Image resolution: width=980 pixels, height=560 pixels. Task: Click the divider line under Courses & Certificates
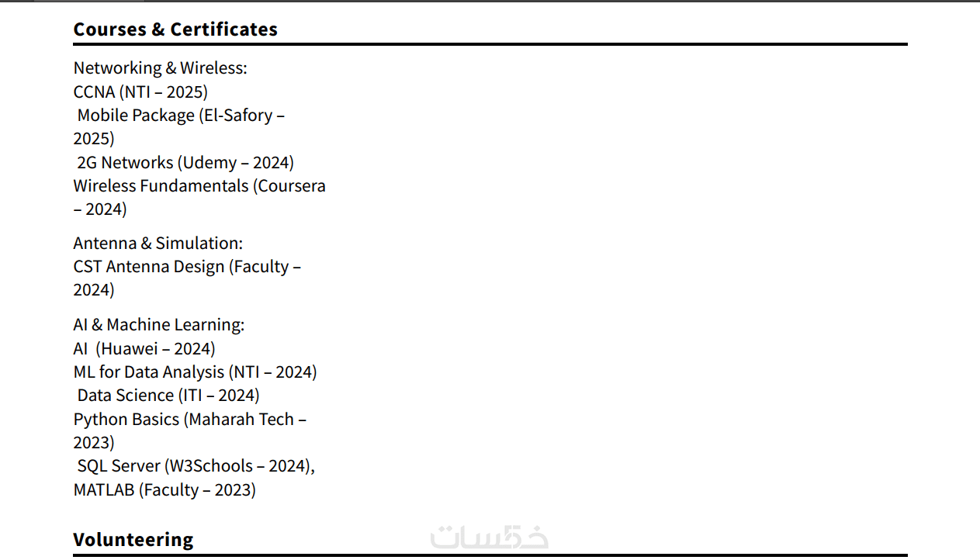coord(490,44)
